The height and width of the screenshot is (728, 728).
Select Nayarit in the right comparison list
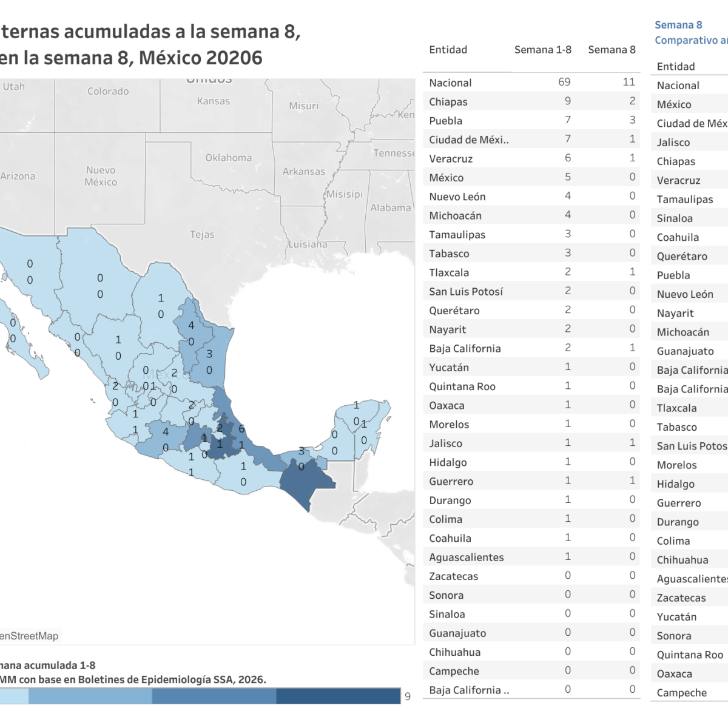[675, 313]
